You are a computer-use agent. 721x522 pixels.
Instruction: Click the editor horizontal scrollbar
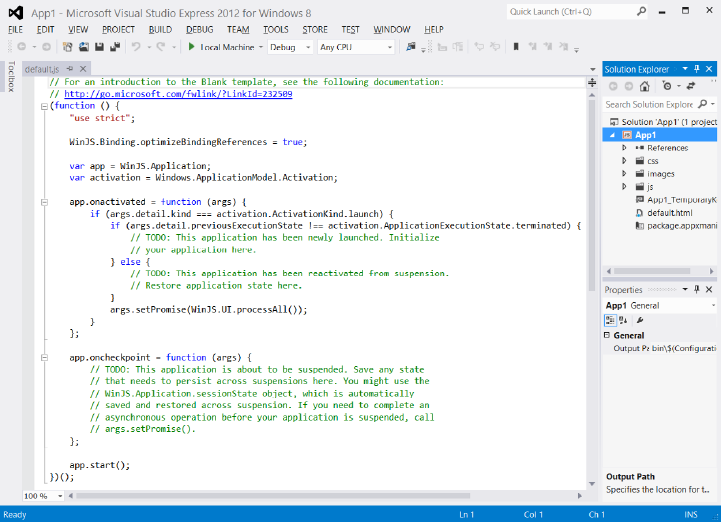tap(273, 496)
